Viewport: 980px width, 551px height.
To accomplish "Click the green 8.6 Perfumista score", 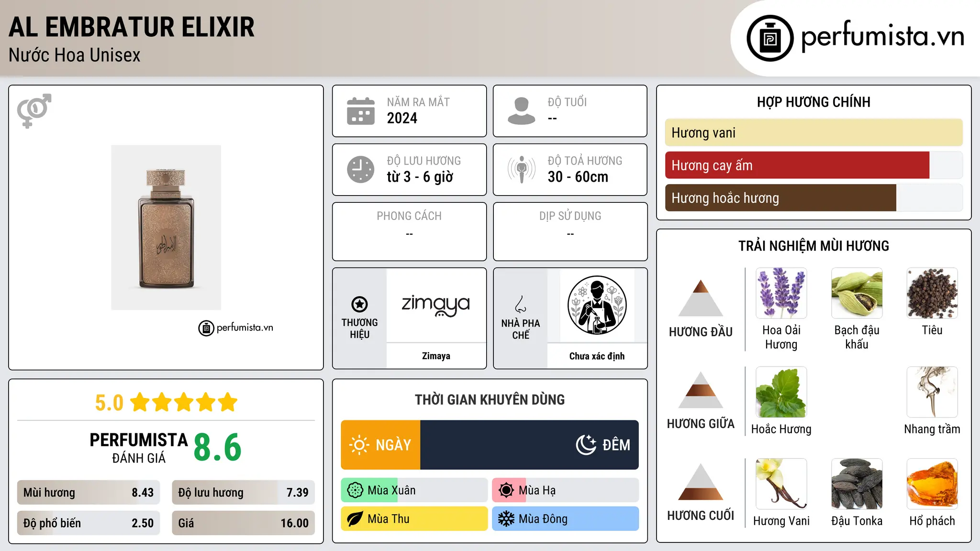I will point(218,447).
